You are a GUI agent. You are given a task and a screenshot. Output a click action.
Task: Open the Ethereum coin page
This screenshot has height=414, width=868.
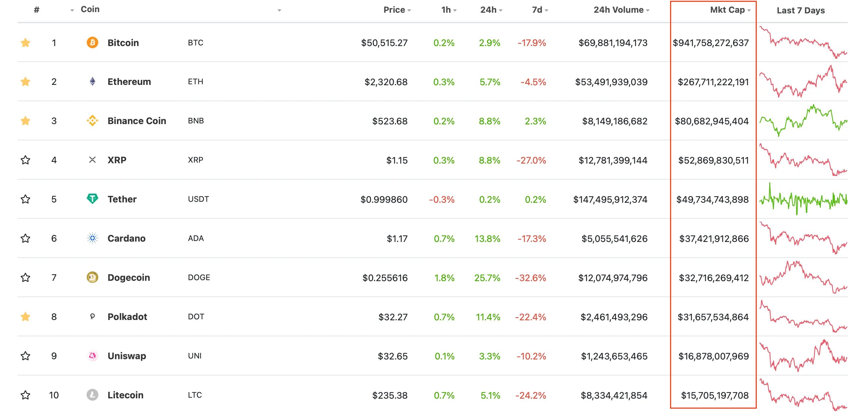129,81
